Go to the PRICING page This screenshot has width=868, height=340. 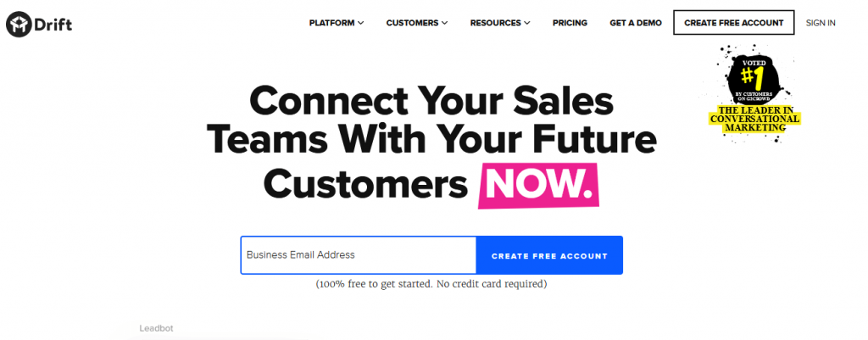pos(570,23)
